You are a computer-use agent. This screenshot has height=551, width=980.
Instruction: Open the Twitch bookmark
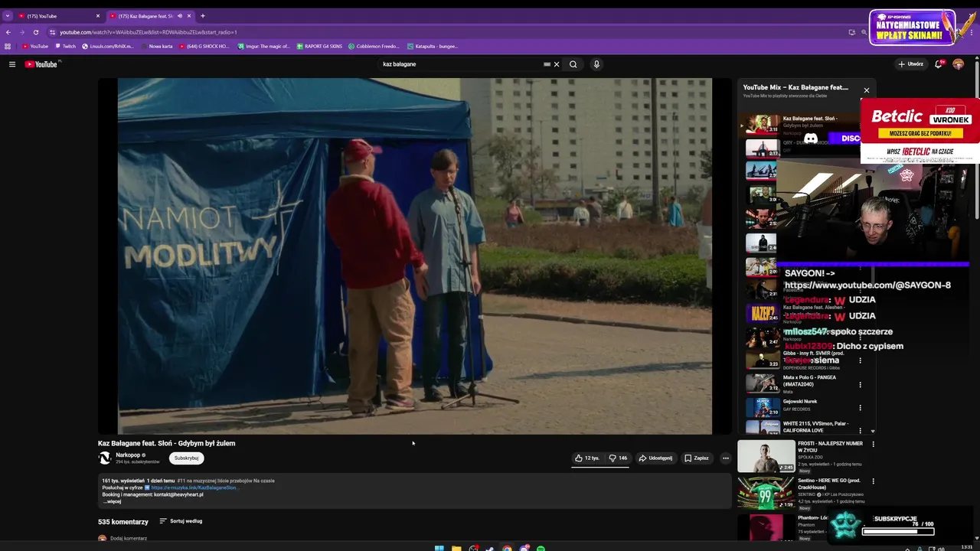(x=65, y=46)
